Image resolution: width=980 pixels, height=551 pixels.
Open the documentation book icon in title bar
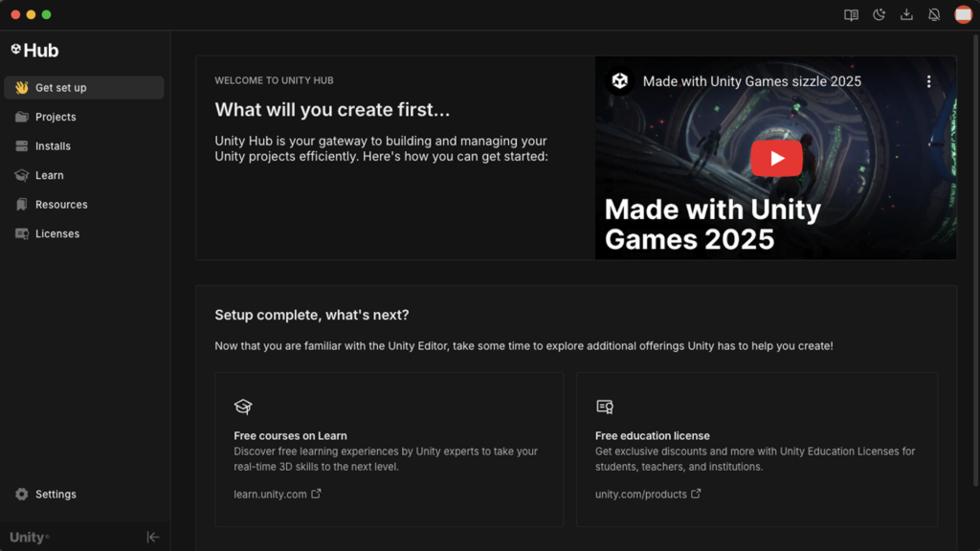(x=851, y=15)
